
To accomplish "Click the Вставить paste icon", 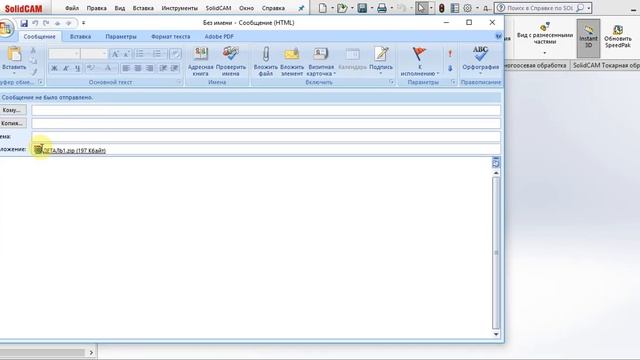I will point(14,54).
